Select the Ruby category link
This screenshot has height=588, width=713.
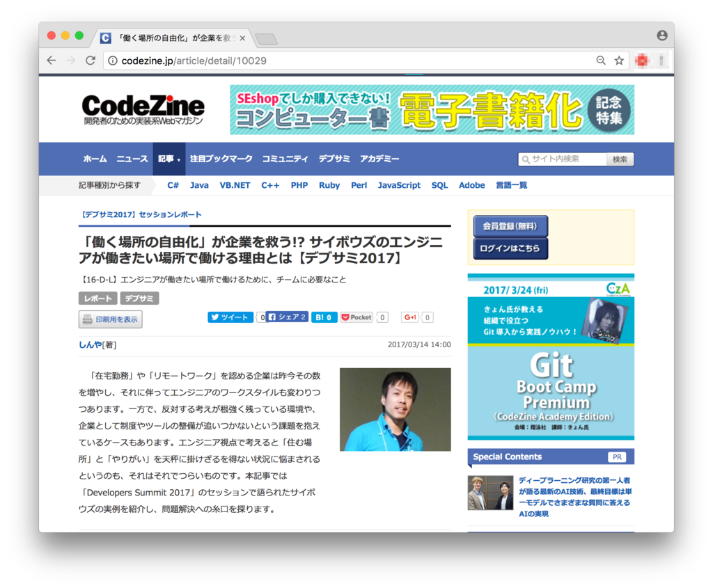329,185
